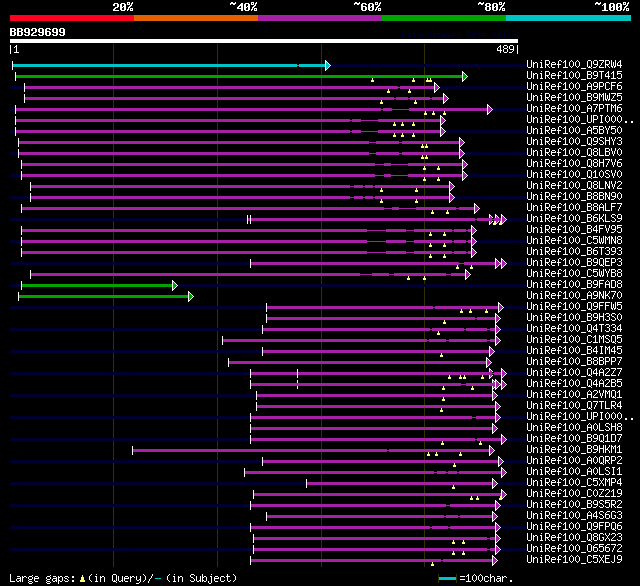Screen dimensions: 640x586
Task: Select the UniRef100_Q10SV0 label
Action: pyautogui.click(x=574, y=175)
